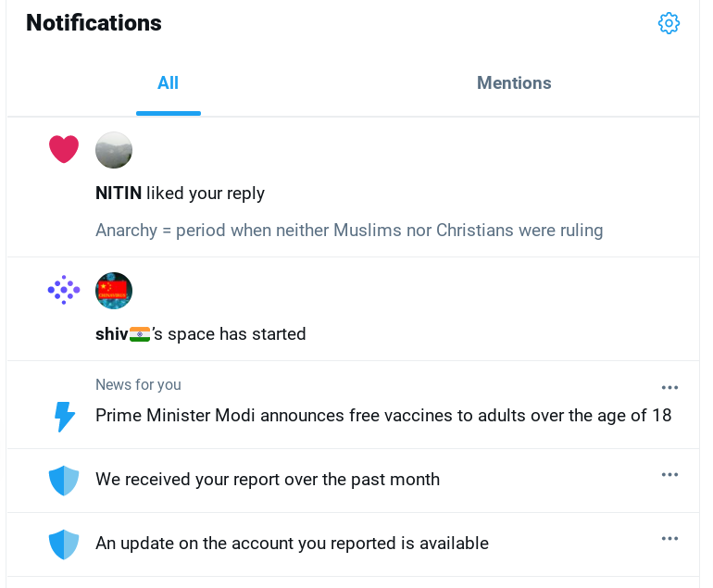
Task: Open shiv's profile avatar picture
Action: pyautogui.click(x=114, y=291)
